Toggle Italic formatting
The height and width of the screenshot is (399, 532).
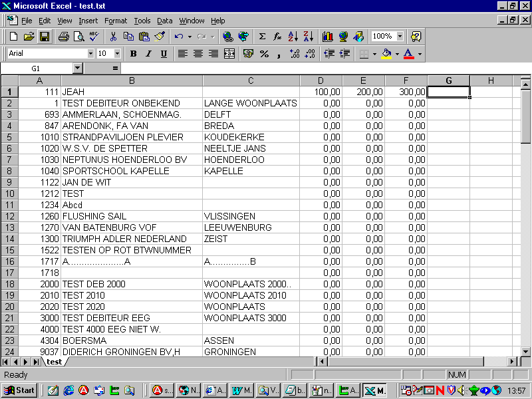click(x=148, y=53)
